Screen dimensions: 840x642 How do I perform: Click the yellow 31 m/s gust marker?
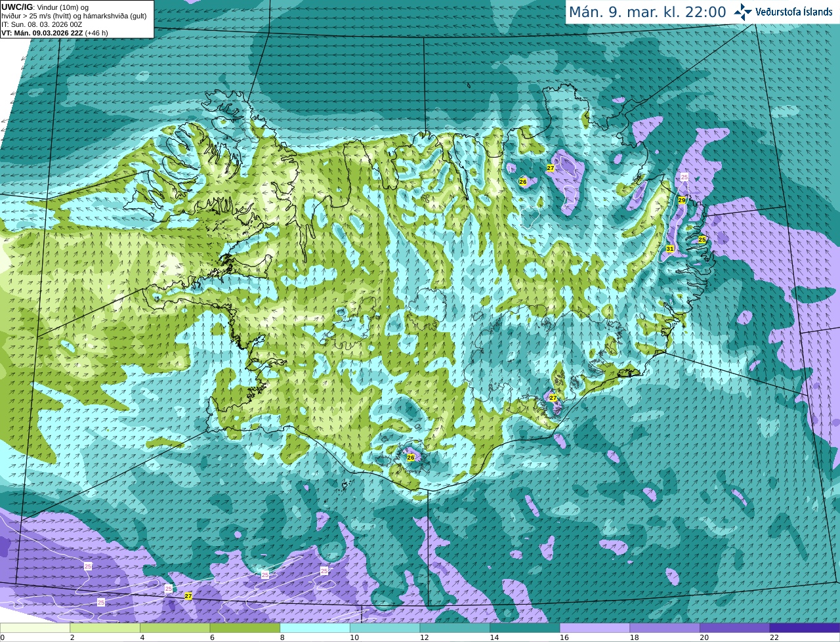[x=670, y=249]
